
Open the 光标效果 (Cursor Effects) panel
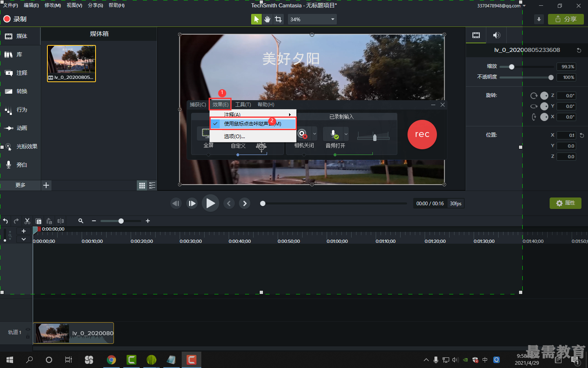(x=20, y=146)
